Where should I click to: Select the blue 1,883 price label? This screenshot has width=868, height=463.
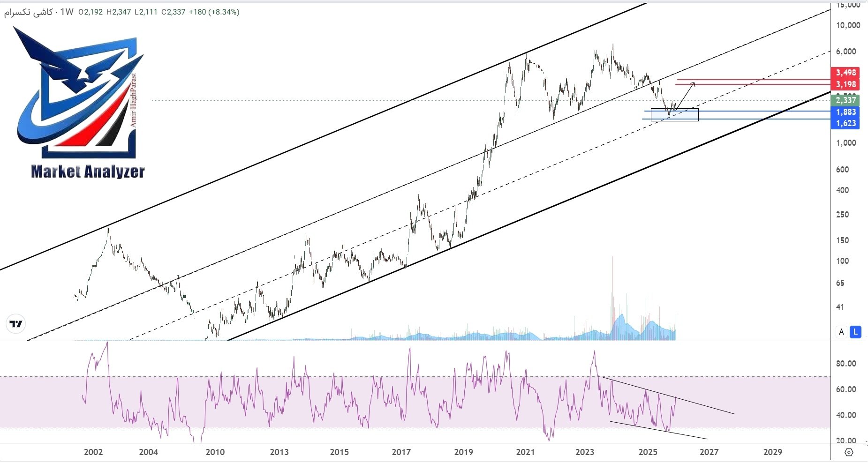[846, 112]
